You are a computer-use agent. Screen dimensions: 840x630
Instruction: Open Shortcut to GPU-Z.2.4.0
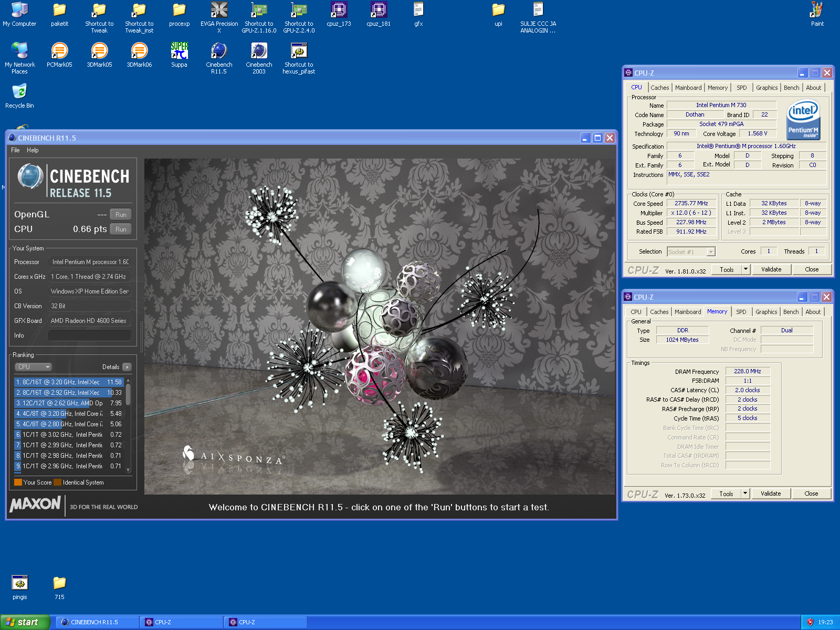[299, 17]
